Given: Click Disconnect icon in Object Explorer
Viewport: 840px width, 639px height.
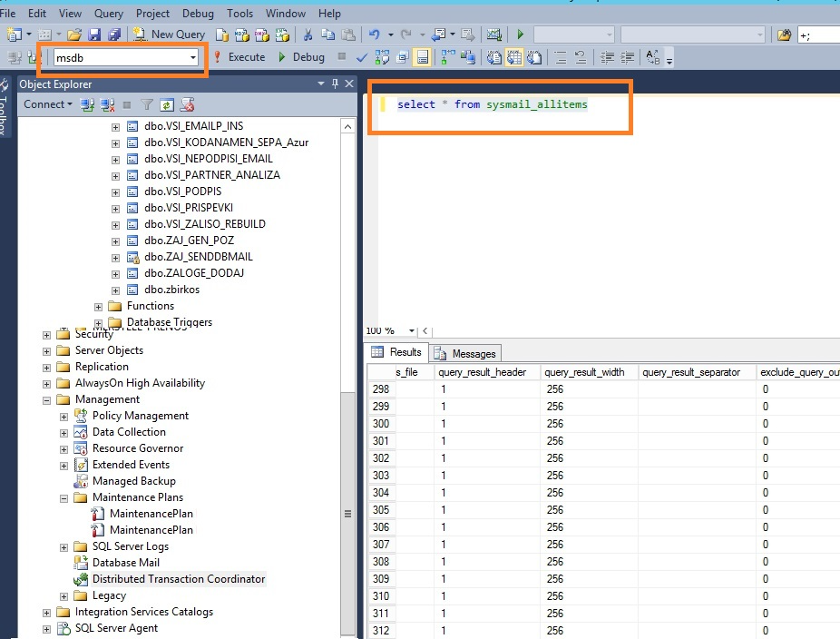Looking at the screenshot, I should click(108, 104).
